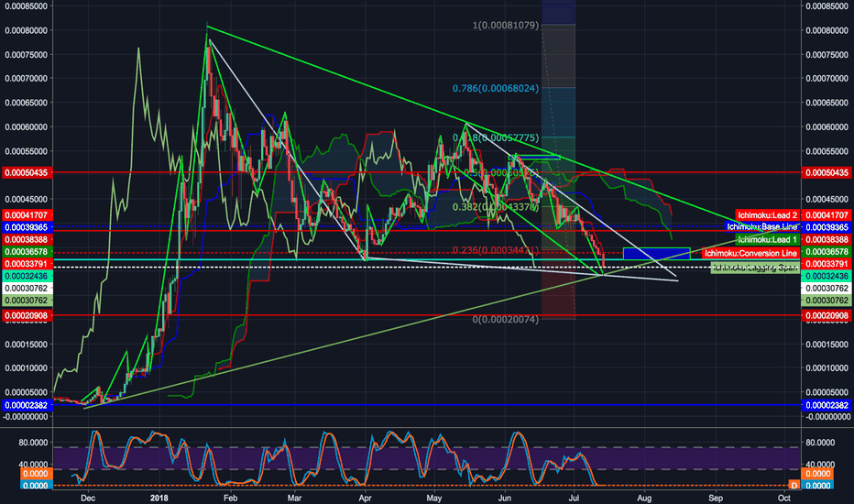Click the blue 0.00002382 tag on the left scale
Screen dimensions: 854x504
pos(27,405)
